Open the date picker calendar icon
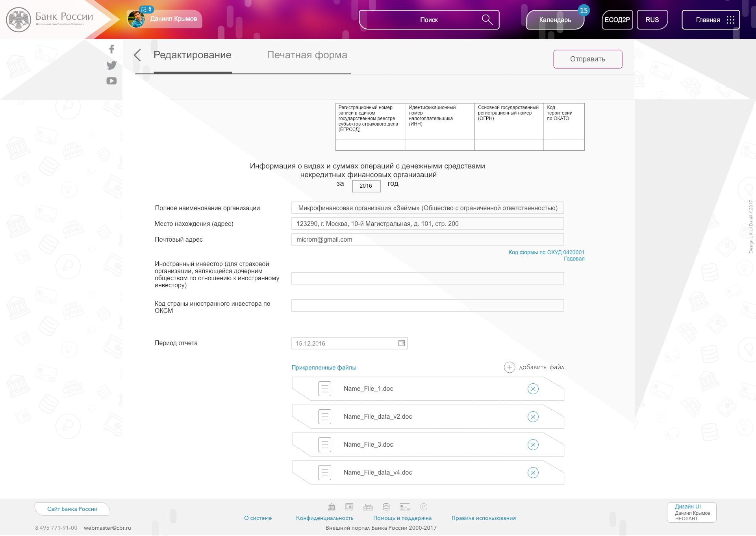The image size is (756, 536). 401,343
